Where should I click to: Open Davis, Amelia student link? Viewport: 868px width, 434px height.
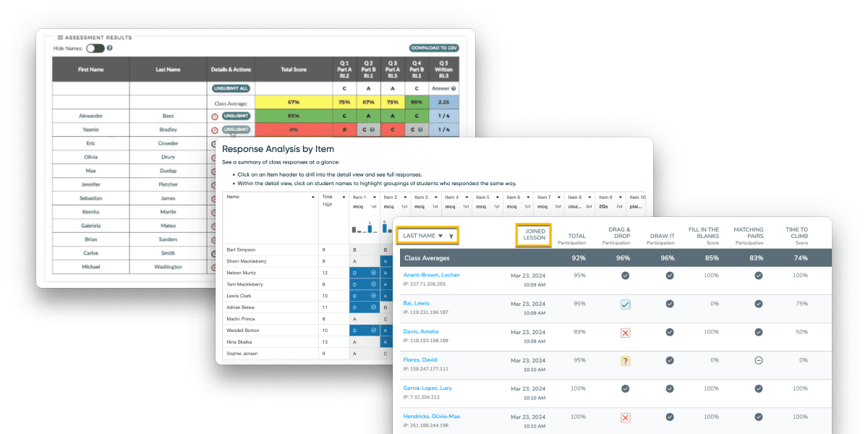pos(422,331)
